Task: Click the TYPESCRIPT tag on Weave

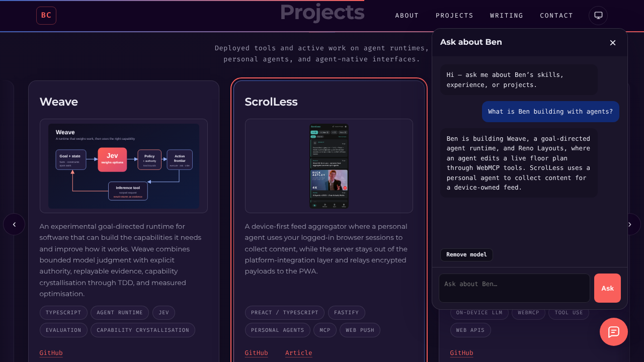Action: [x=63, y=313]
